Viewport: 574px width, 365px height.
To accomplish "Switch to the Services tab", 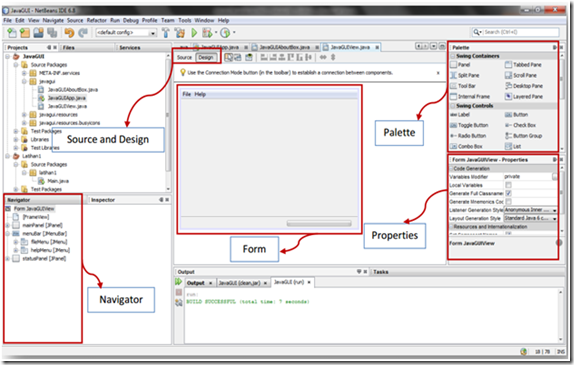I will [130, 48].
